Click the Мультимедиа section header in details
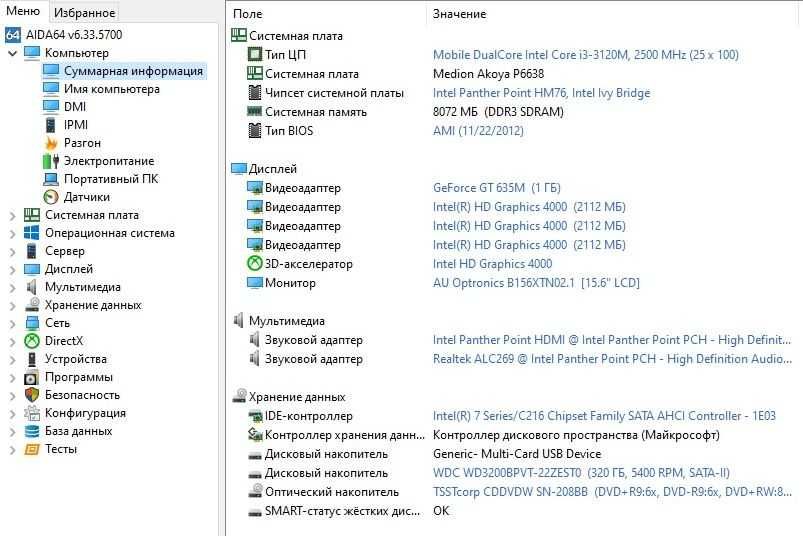Screen dimensions: 803x536 tap(287, 321)
